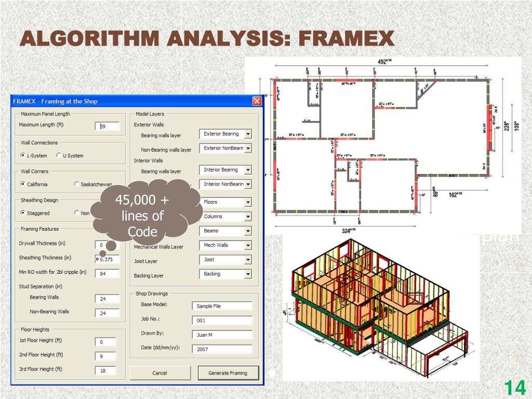Choose California wall corners
Screen dimensions: 532x399
(23, 184)
